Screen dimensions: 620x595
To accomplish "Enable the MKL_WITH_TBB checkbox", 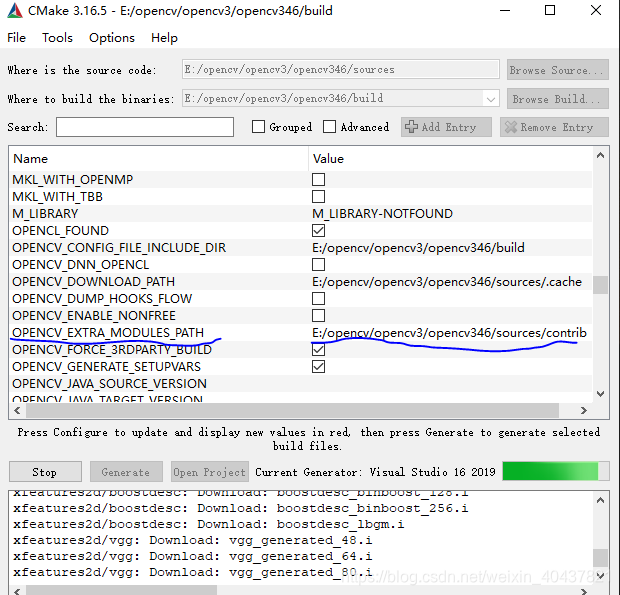I will click(x=318, y=196).
